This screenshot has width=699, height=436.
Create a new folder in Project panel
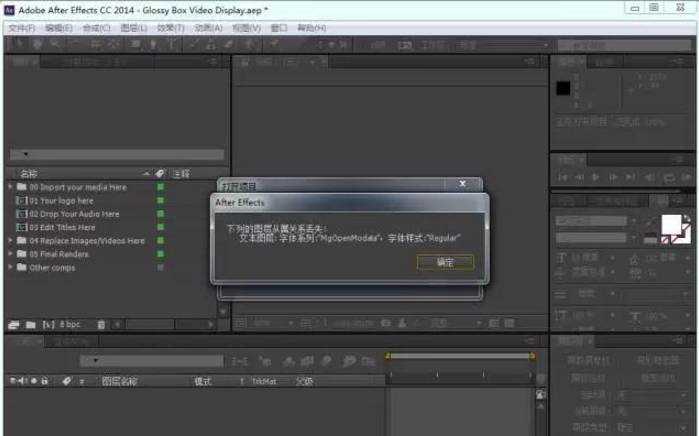coord(30,325)
